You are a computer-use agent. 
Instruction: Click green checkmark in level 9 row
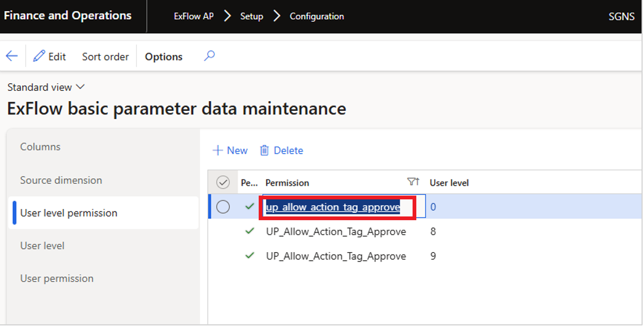(x=249, y=256)
